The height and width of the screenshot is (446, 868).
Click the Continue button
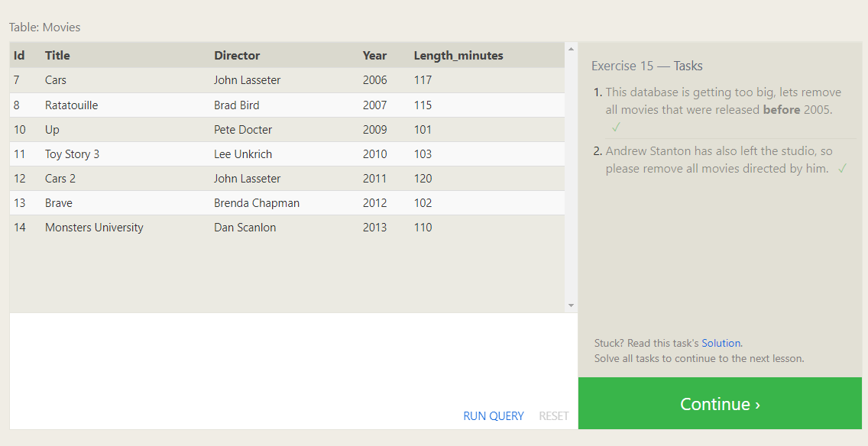[720, 404]
